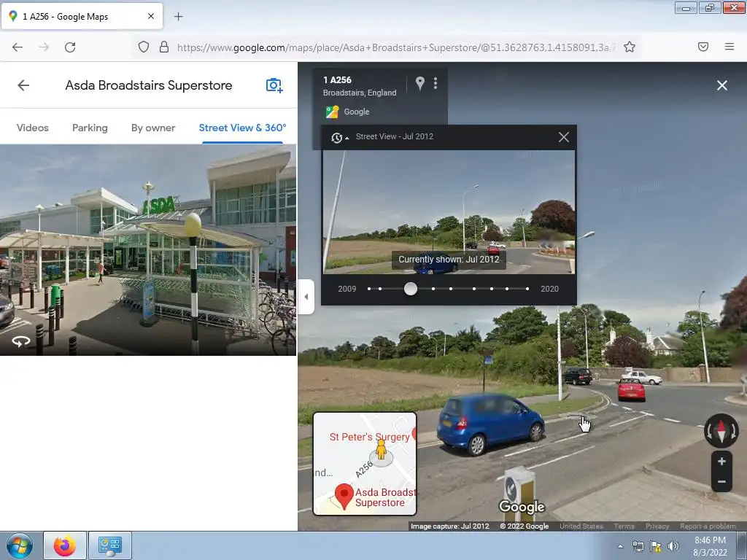Click the Google Maps URL address bar
The width and height of the screenshot is (747, 560).
395,47
